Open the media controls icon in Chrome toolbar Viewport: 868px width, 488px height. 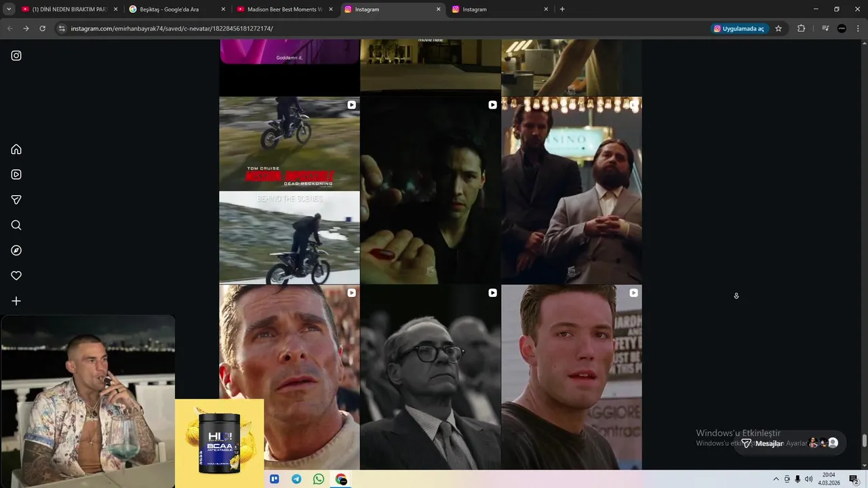tap(825, 28)
